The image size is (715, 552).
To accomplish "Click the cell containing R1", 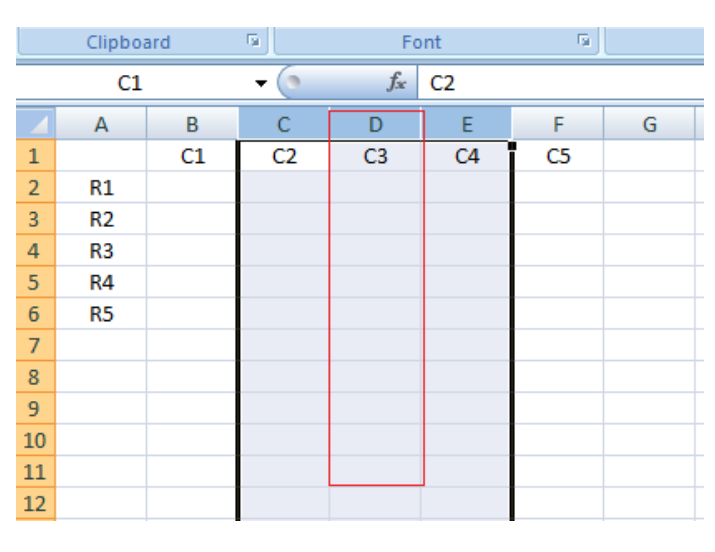I will tap(101, 187).
